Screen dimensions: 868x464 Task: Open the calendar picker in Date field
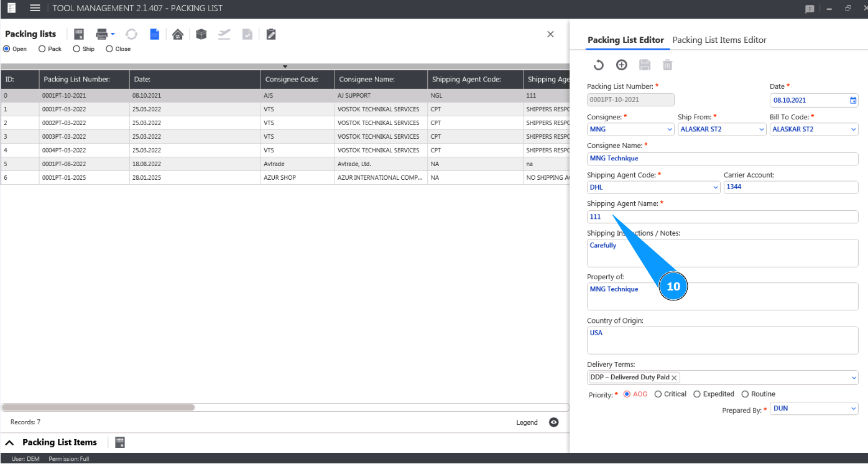click(x=853, y=100)
